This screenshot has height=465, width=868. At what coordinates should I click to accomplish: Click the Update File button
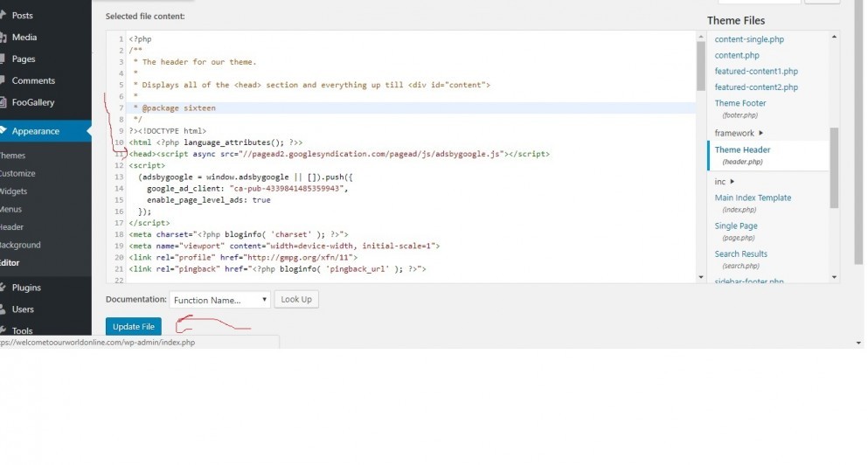point(134,327)
